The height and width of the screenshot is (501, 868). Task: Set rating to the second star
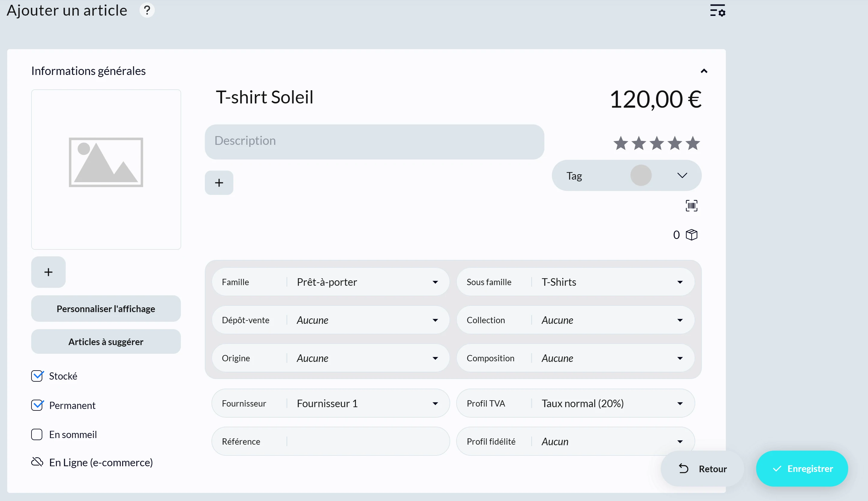(x=639, y=143)
